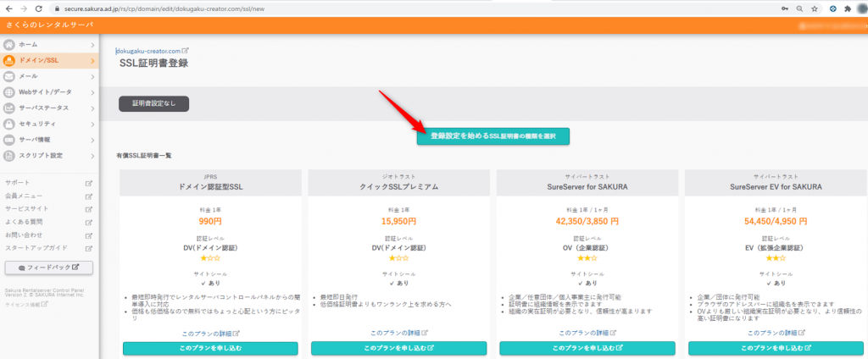Open plan details link for SureServer for SAKURA
Screen dimensions: 868x359
(x=587, y=333)
